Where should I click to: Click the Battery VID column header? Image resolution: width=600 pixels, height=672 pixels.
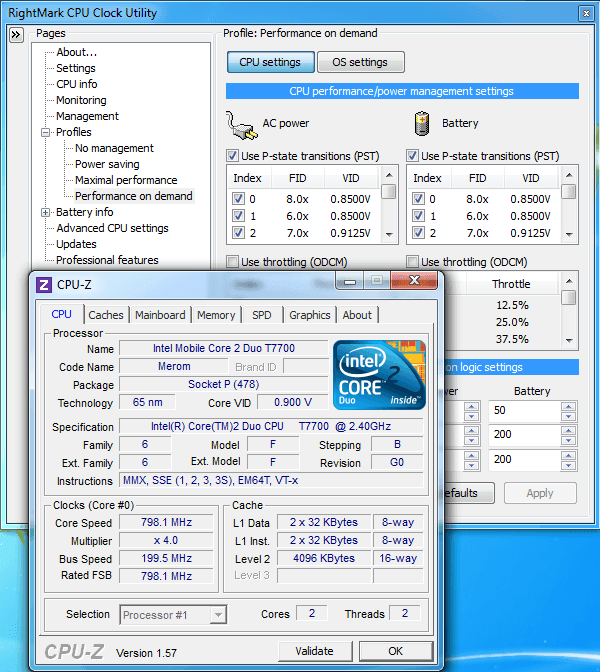(x=531, y=178)
